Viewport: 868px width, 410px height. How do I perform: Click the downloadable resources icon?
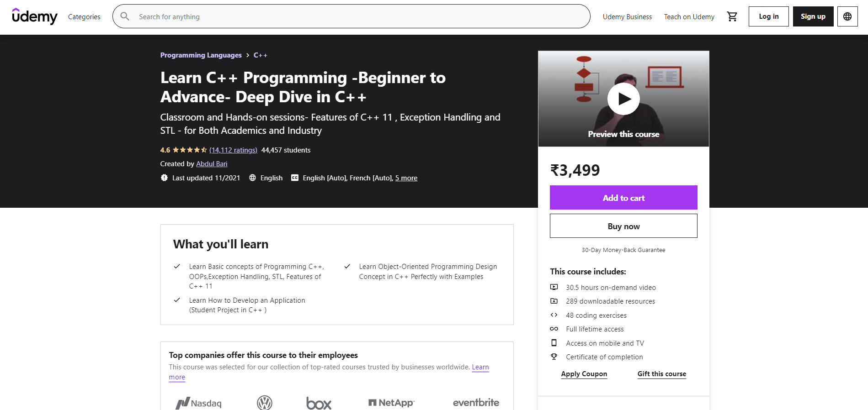(x=554, y=301)
